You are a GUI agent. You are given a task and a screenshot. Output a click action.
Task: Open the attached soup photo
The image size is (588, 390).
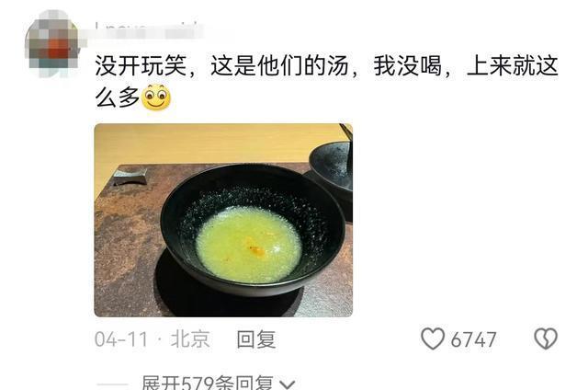(223, 220)
